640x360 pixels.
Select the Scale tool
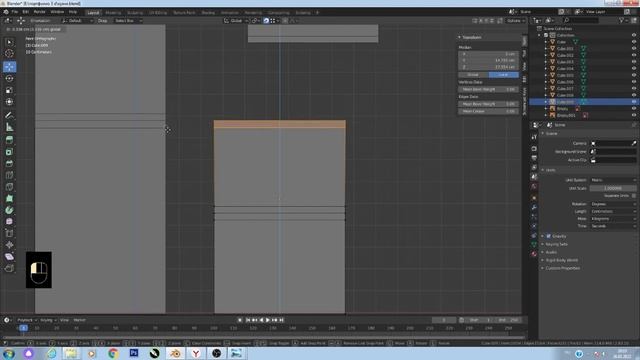point(9,90)
